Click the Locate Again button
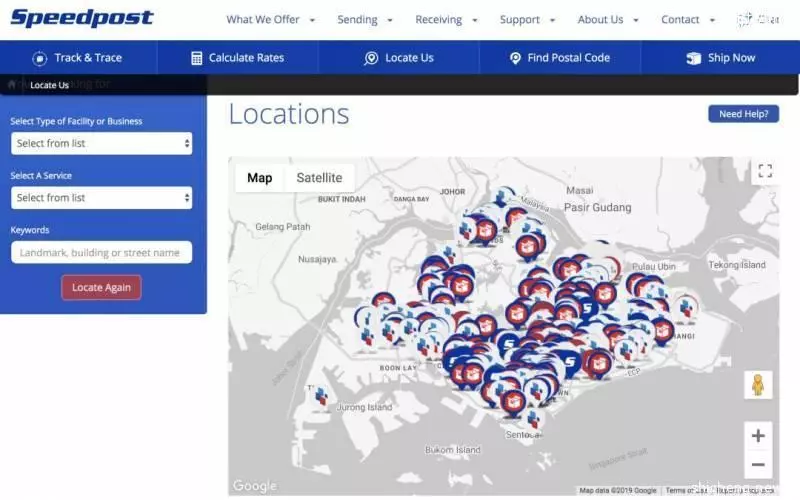Viewport: 800px width, 500px height. pyautogui.click(x=102, y=287)
